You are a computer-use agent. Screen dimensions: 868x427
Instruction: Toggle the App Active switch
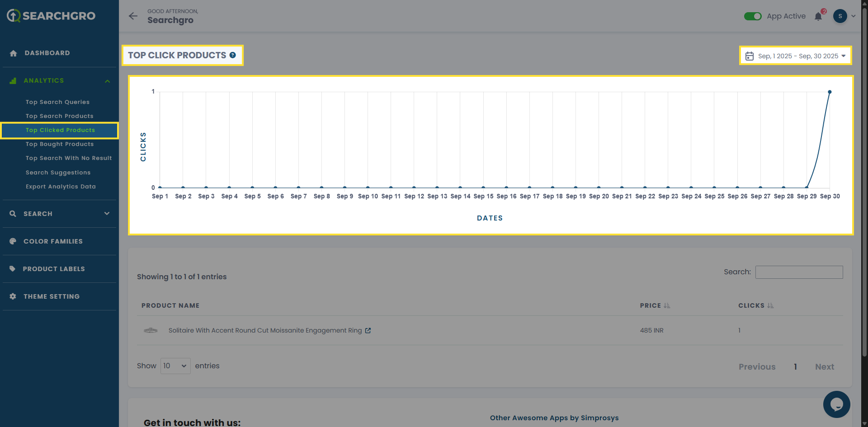tap(753, 16)
